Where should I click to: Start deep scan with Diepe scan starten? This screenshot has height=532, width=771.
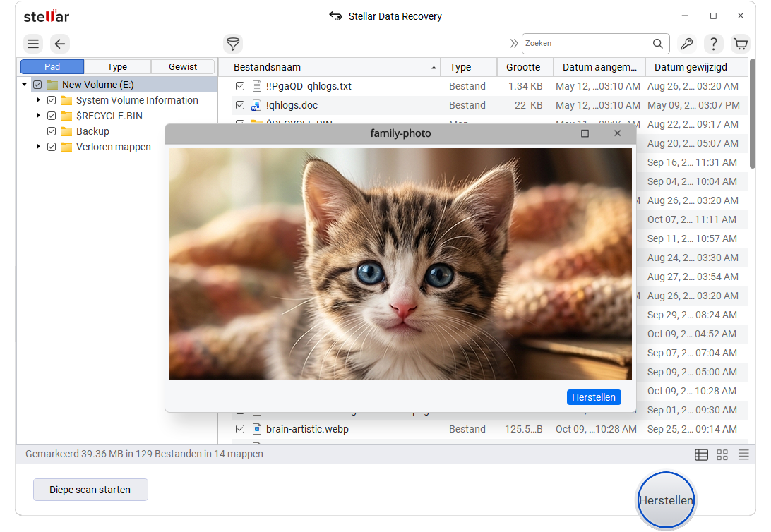(x=90, y=490)
